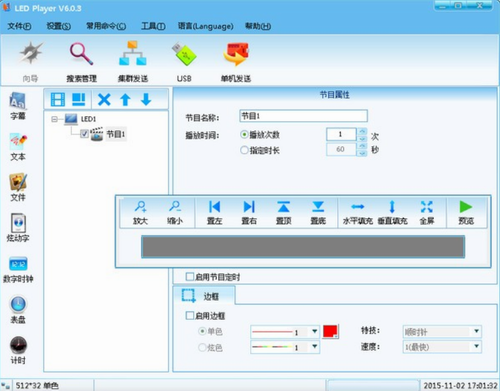Delete selected item with blue X
Image resolution: width=500 pixels, height=391 pixels.
[x=104, y=99]
